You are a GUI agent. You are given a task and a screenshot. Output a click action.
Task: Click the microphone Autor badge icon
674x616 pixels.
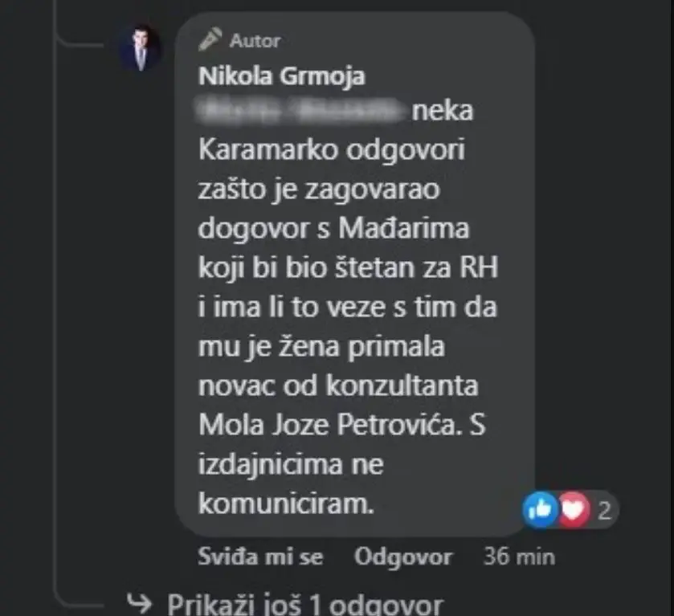(x=210, y=39)
